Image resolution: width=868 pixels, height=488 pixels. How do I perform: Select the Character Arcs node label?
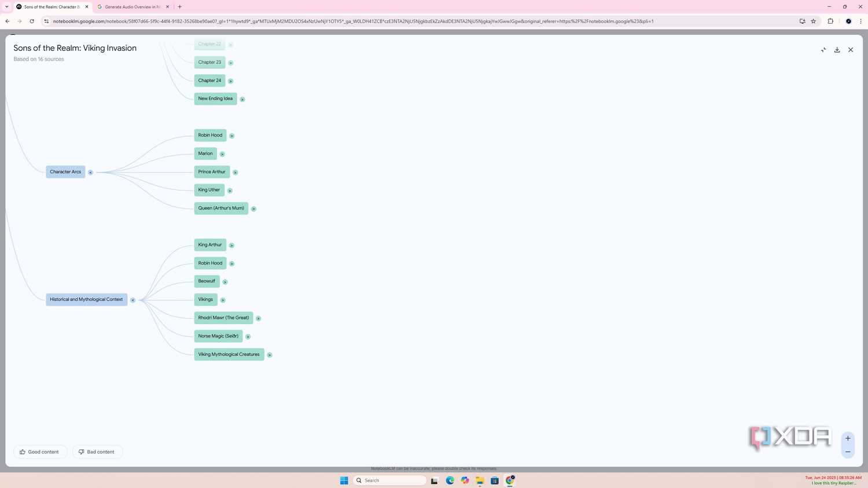pyautogui.click(x=65, y=172)
